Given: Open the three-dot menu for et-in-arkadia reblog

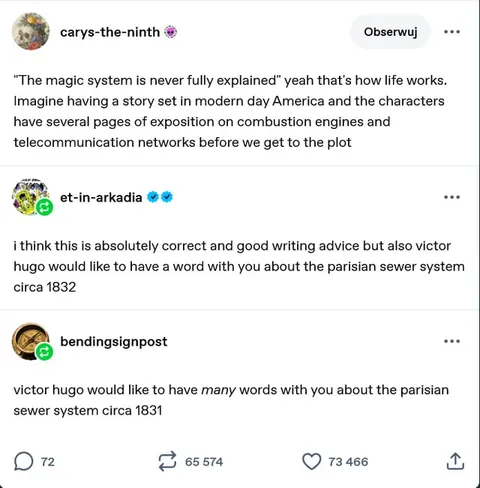Looking at the screenshot, I should (x=452, y=197).
